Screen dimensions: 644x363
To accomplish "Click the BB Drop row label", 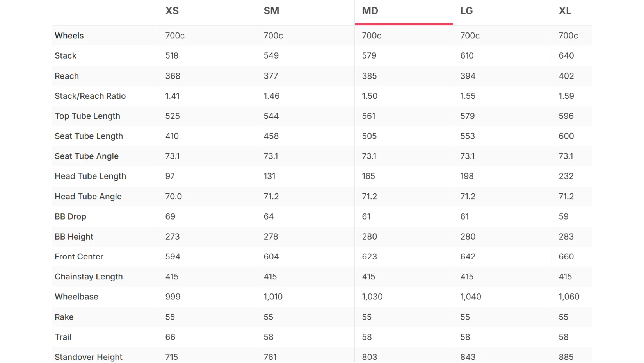I will (70, 216).
